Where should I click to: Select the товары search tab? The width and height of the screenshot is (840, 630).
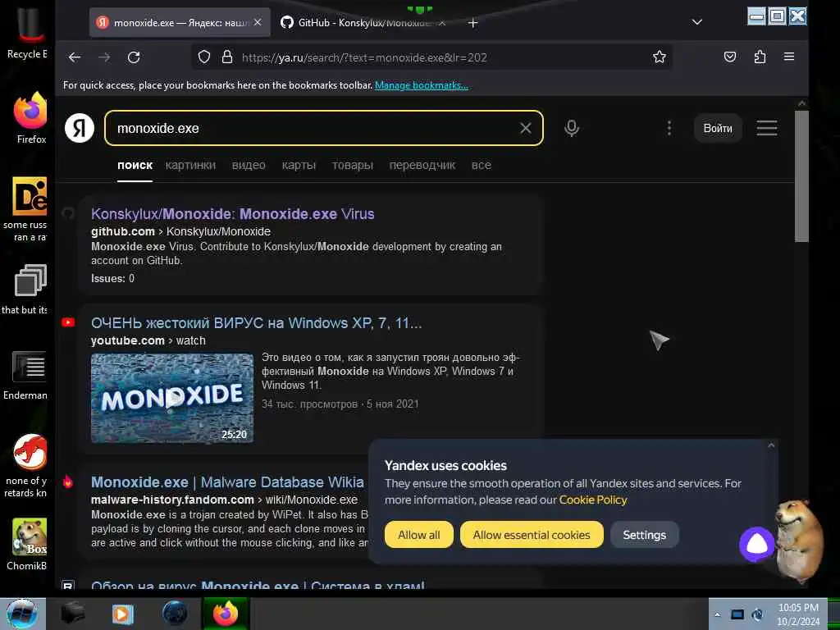pos(353,165)
